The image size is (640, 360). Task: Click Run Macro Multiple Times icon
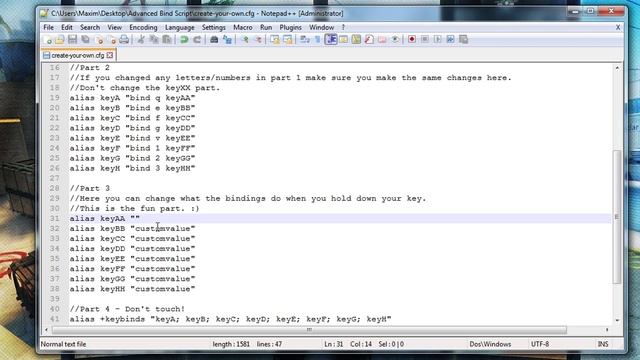451,40
